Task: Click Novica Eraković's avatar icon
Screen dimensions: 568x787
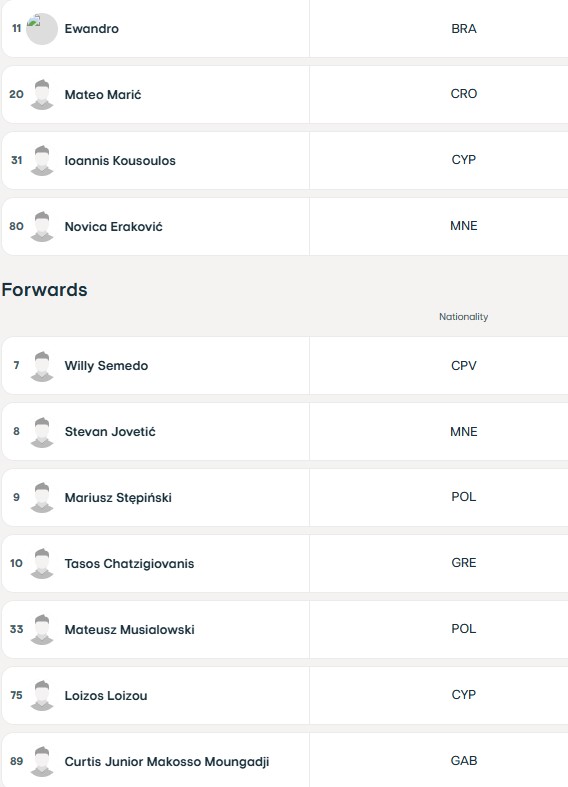Action: pyautogui.click(x=42, y=226)
